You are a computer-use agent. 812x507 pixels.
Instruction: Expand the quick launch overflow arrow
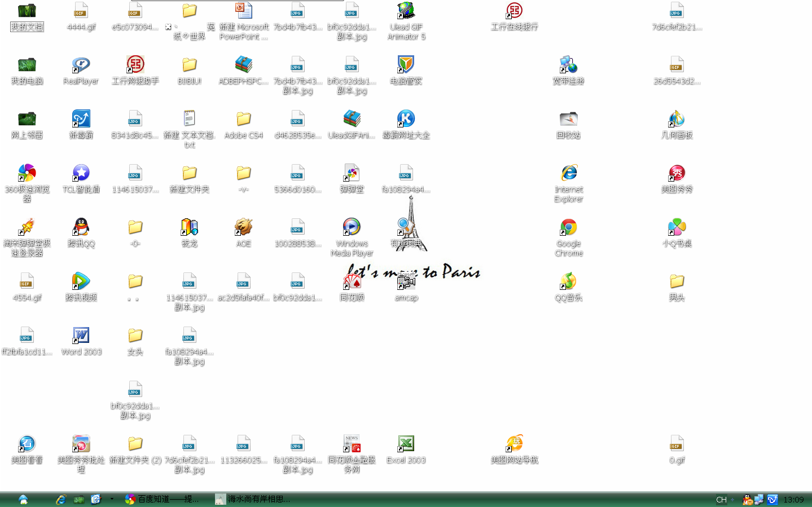(x=112, y=499)
